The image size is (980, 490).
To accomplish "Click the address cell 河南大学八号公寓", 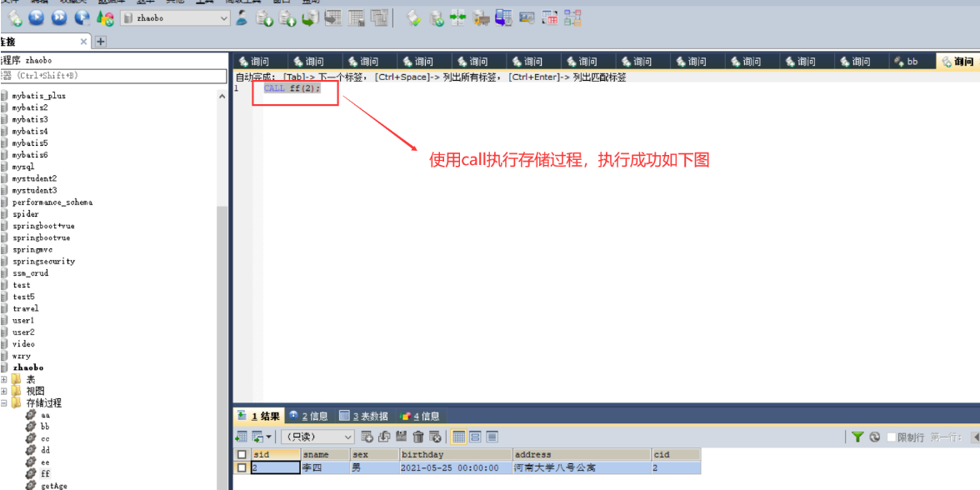I will (582, 467).
